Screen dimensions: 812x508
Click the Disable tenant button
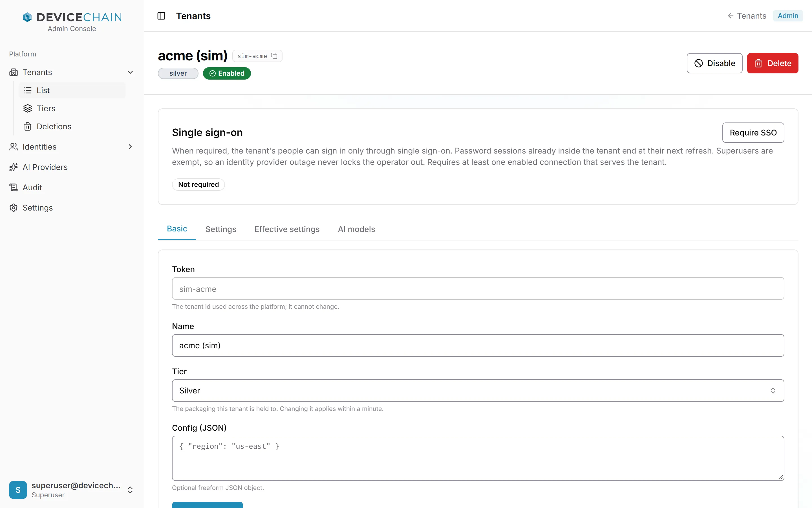coord(714,63)
